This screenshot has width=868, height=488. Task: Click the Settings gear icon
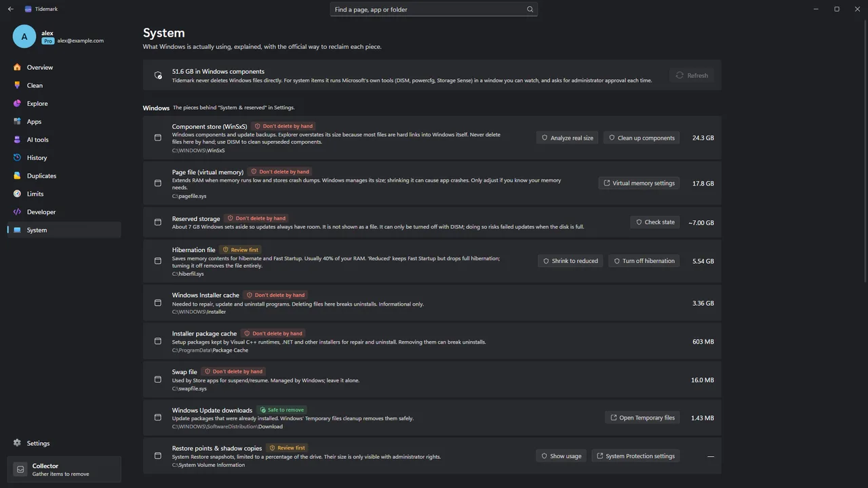click(17, 443)
